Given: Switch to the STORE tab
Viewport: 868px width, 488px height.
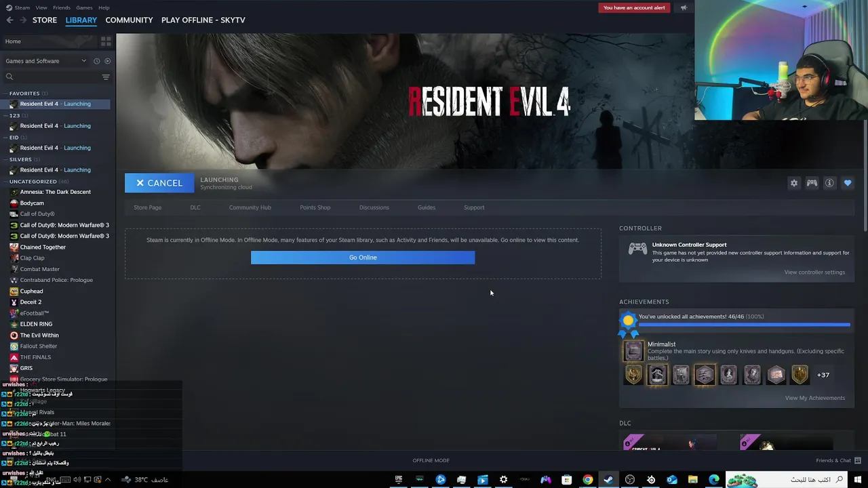Looking at the screenshot, I should pyautogui.click(x=45, y=20).
